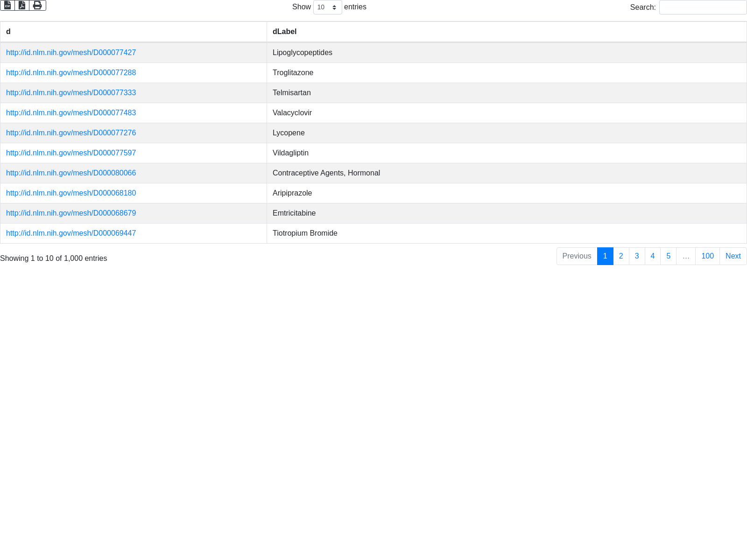
Task: Open the Lipoglycopeptides MeSH link D000077427
Action: point(71,53)
